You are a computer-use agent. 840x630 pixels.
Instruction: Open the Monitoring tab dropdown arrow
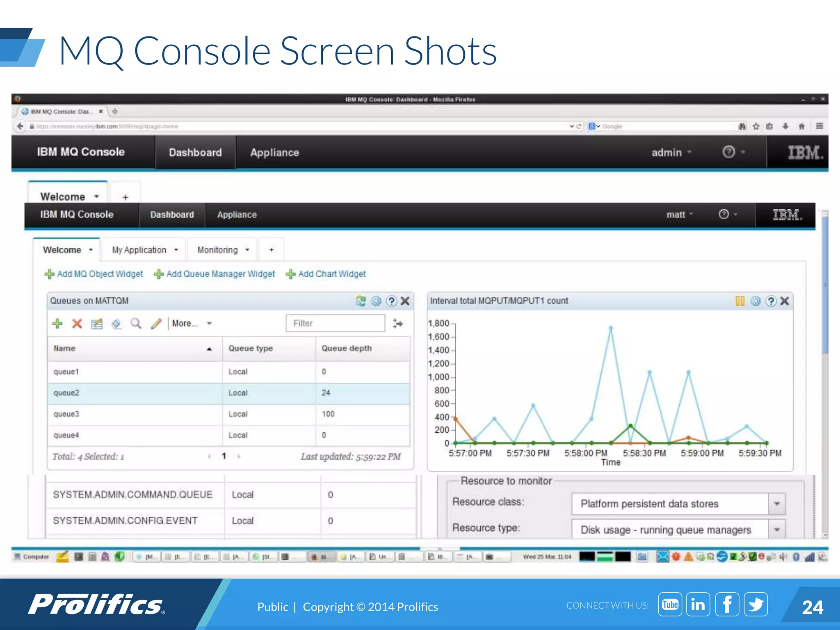pos(247,250)
